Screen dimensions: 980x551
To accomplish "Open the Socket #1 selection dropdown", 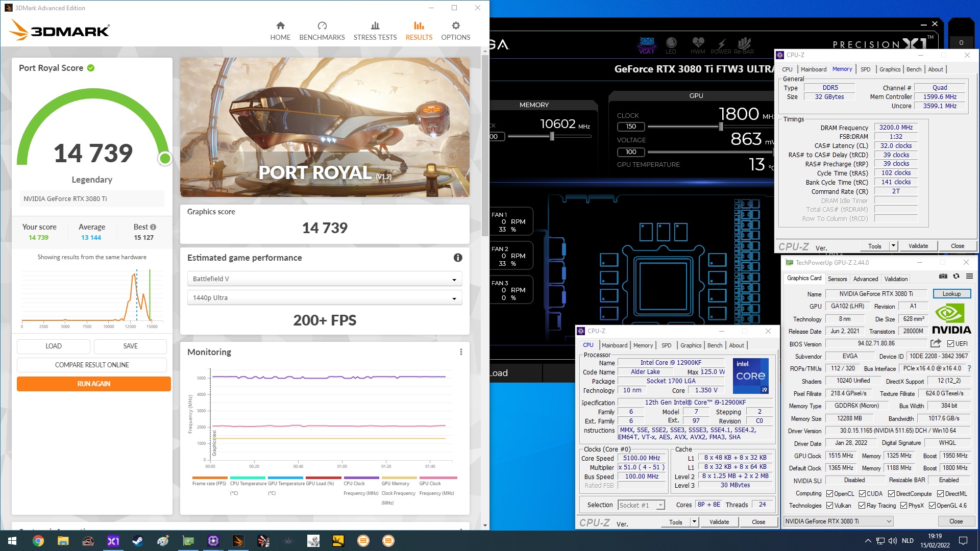I will 641,505.
